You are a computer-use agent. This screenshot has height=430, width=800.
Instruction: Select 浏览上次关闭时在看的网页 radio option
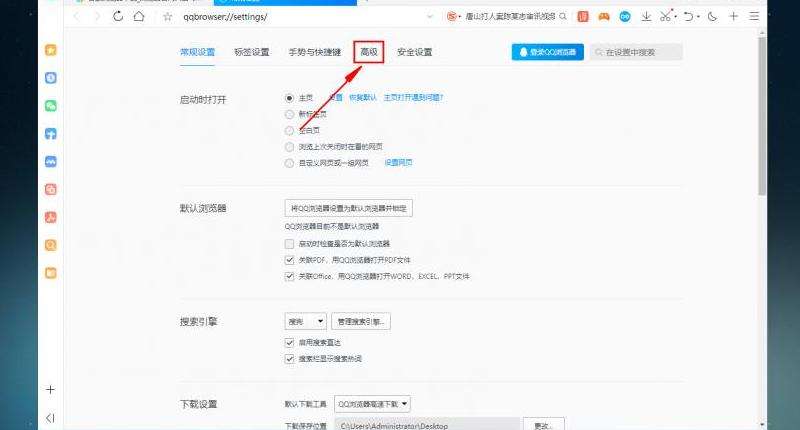click(x=289, y=147)
